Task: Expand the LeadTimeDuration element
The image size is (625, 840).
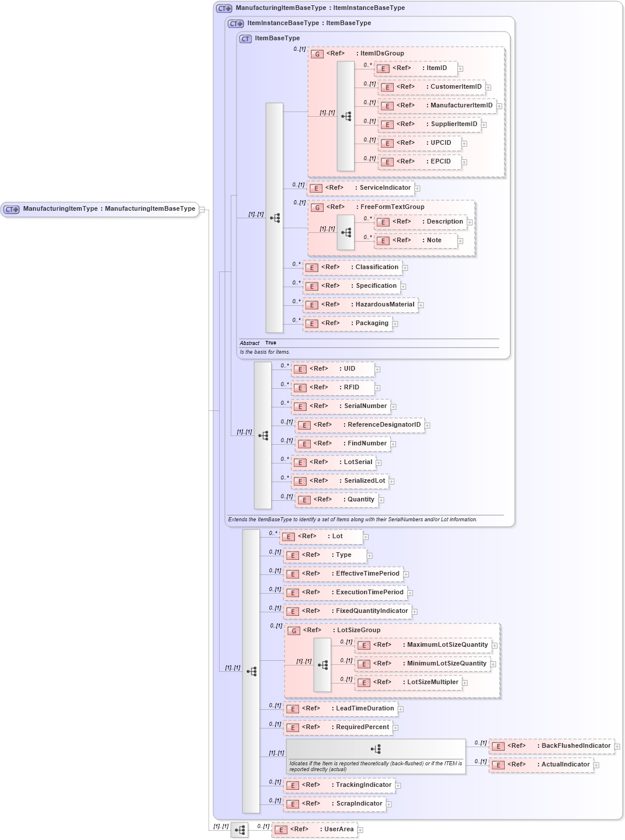Action: click(401, 708)
